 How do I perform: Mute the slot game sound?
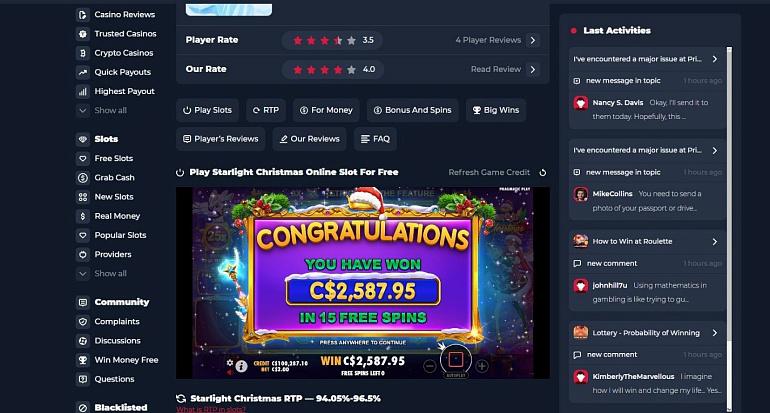(230, 372)
